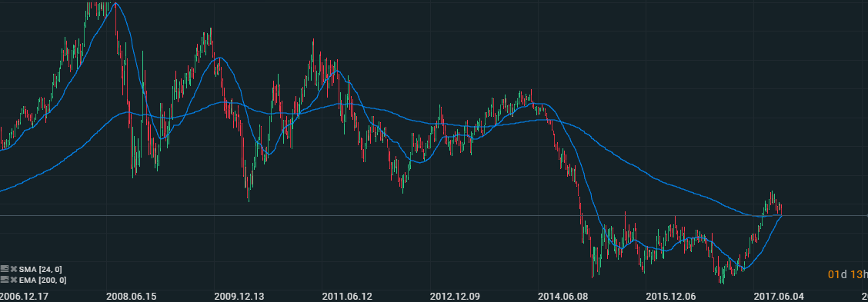
Task: Click the orange 01d 13h countdown timer
Action: tap(847, 275)
